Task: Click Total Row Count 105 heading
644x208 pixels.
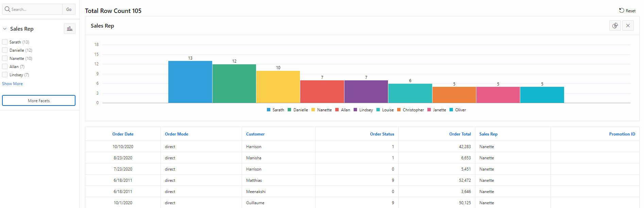Action: 113,11
